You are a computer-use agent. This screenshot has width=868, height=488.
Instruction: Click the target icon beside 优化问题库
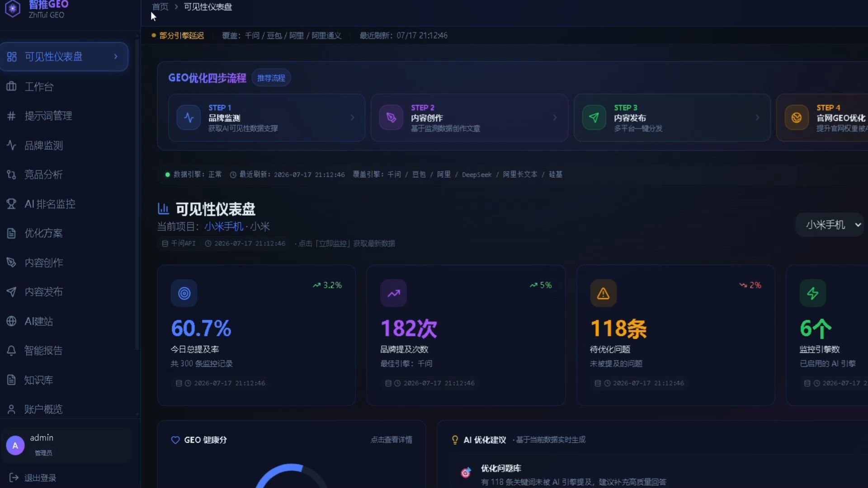[466, 473]
